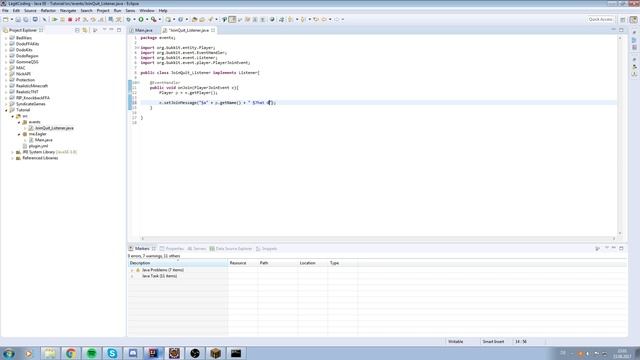The image size is (640, 360).
Task: Open the Help menu
Action: tap(163, 11)
